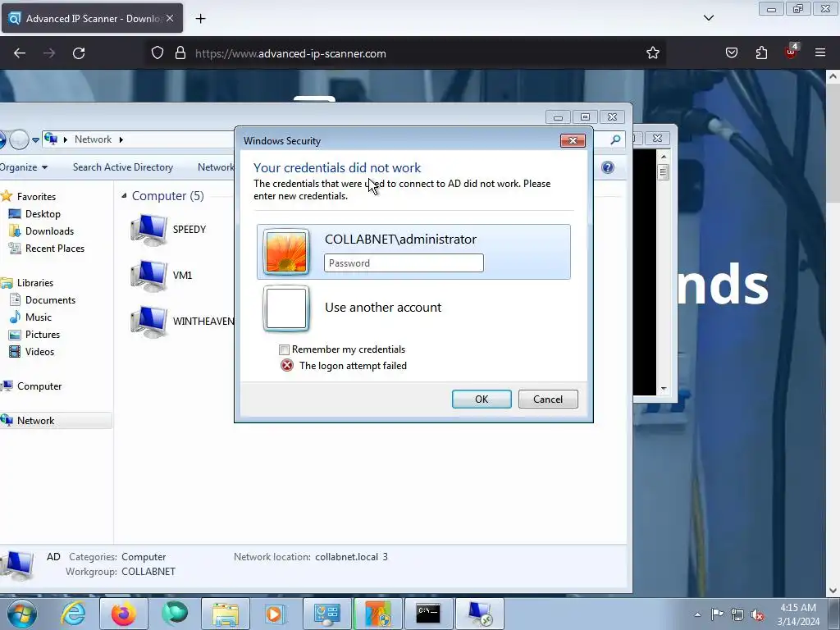This screenshot has width=840, height=630.
Task: Check Remember my credentials
Action: [284, 349]
